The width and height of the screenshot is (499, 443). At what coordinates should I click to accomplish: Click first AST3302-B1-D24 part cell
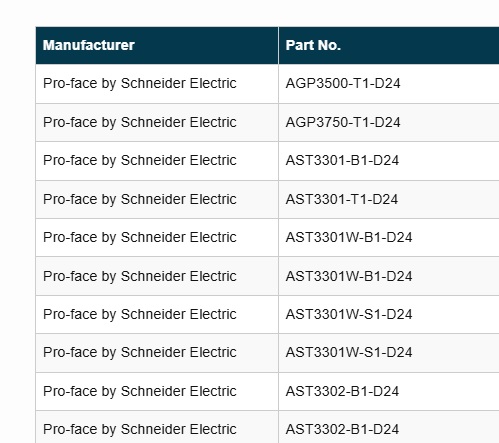point(389,391)
